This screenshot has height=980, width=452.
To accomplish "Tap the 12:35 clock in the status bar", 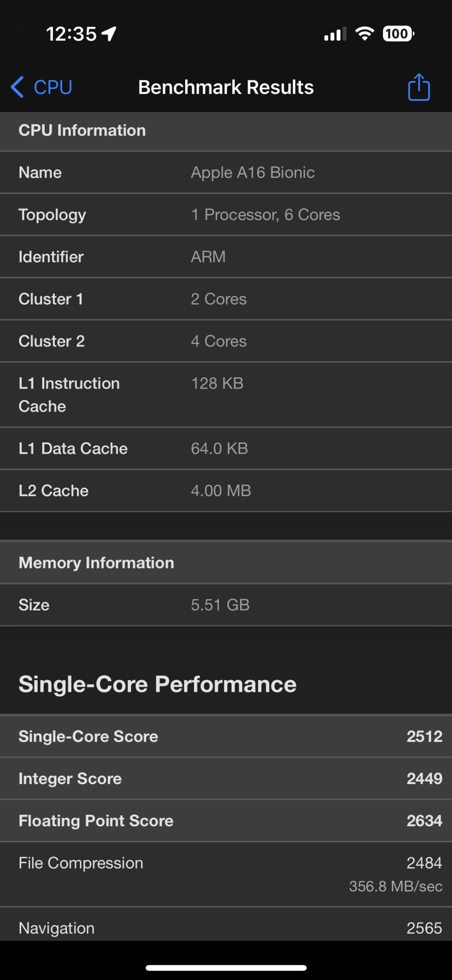I will [x=71, y=34].
